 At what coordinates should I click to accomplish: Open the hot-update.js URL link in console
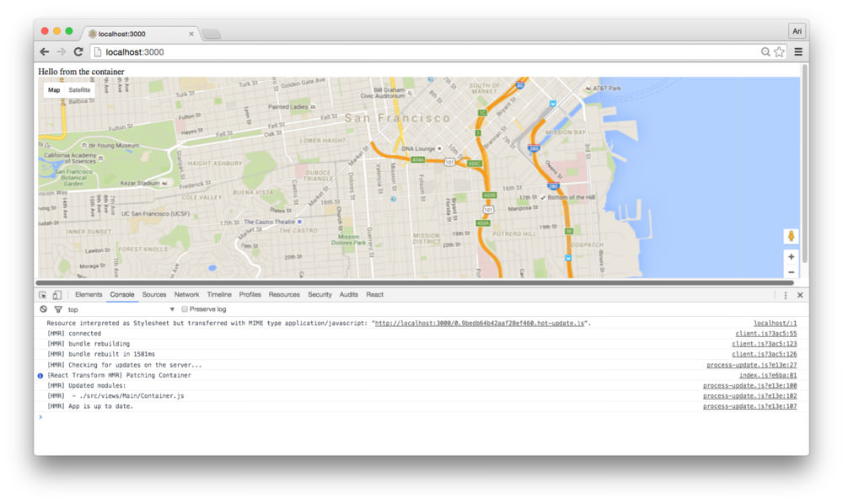(481, 324)
